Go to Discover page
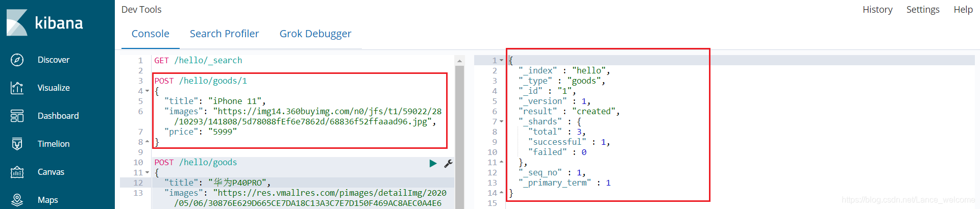Screen dimensions: 980x209 54,60
